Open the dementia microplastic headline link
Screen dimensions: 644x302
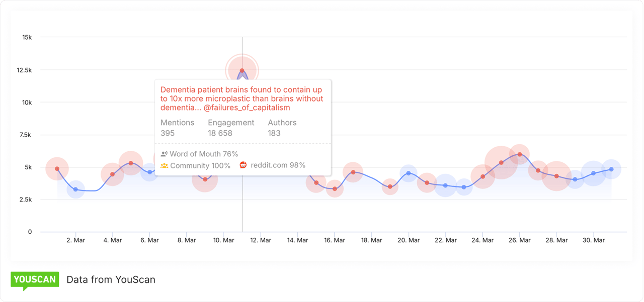click(242, 98)
